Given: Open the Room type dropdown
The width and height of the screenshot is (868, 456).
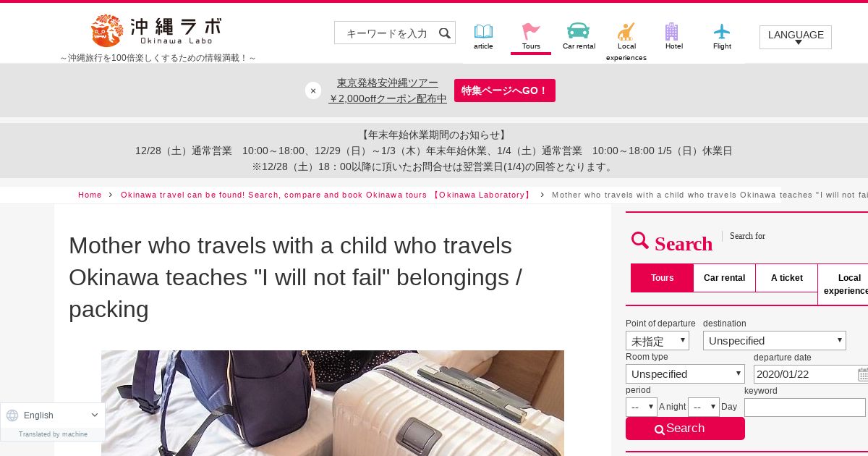Looking at the screenshot, I should (x=685, y=374).
